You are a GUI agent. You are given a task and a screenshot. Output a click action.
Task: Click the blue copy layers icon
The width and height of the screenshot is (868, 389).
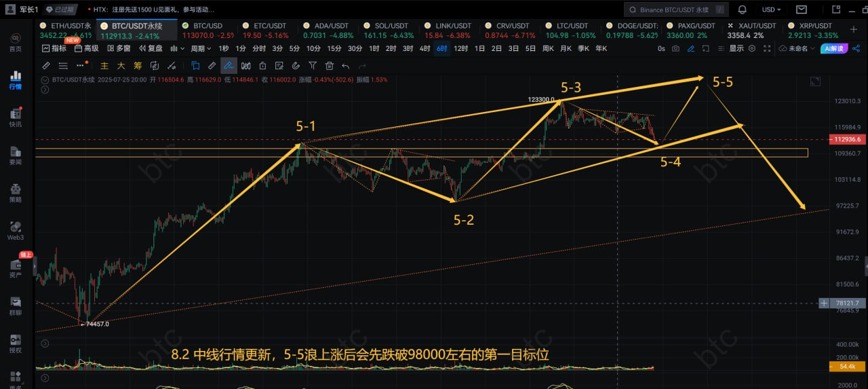pyautogui.click(x=195, y=65)
